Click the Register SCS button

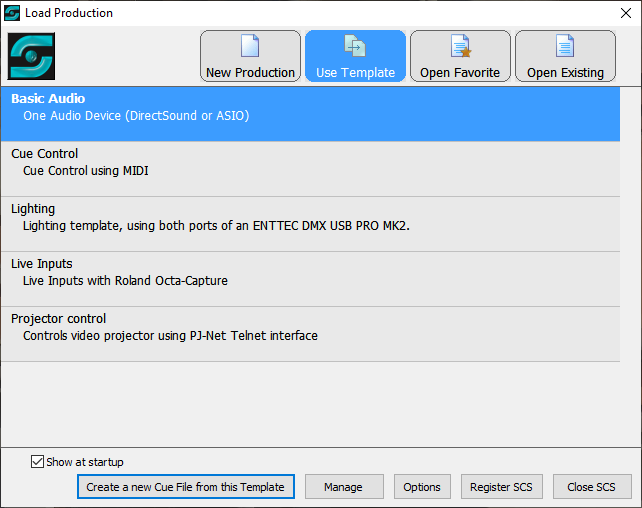(x=502, y=487)
